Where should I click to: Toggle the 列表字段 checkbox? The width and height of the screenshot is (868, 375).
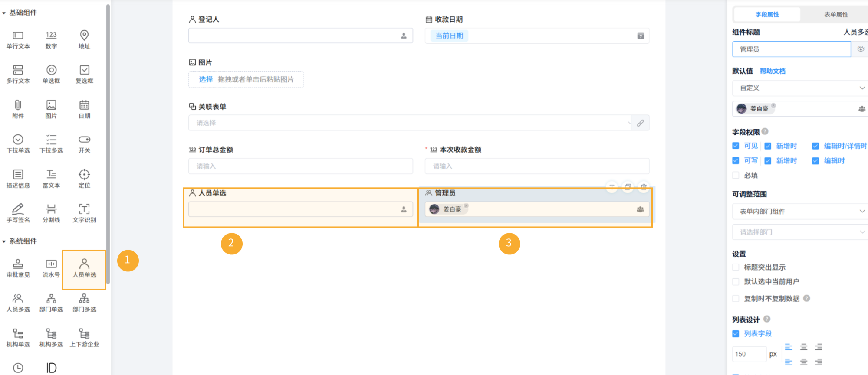[x=736, y=333]
